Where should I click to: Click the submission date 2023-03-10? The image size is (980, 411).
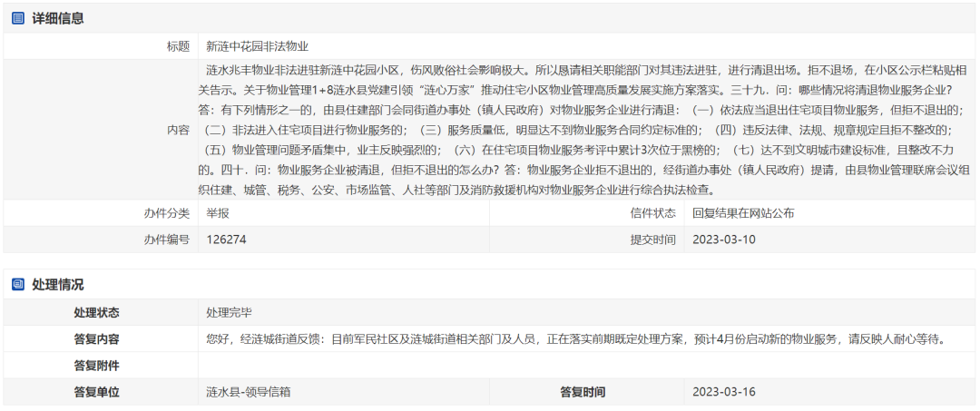(x=723, y=240)
